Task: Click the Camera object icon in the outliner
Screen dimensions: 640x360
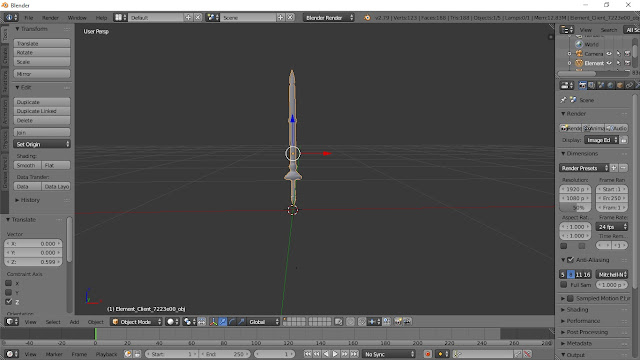Action: click(579, 53)
